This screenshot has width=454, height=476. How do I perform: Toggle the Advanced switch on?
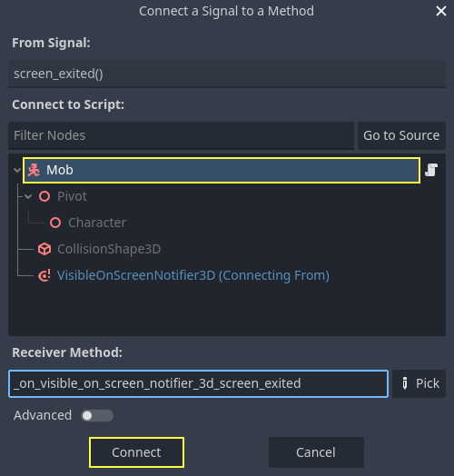97,415
